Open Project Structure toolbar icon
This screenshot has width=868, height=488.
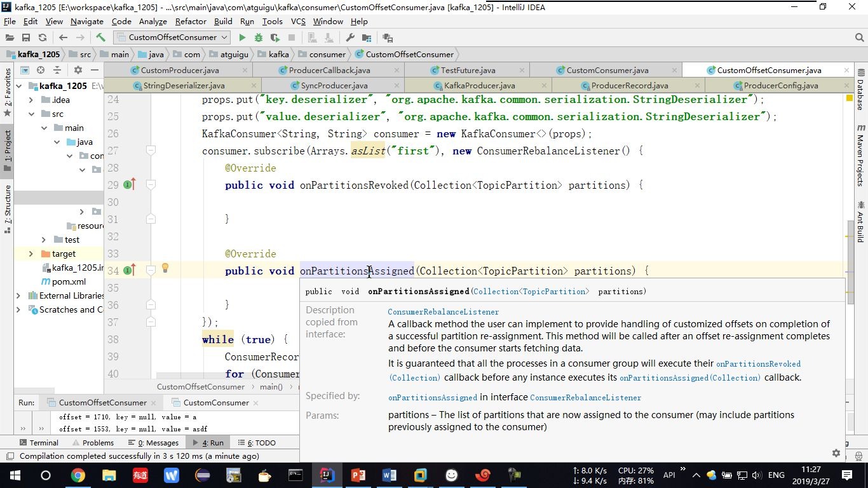367,37
